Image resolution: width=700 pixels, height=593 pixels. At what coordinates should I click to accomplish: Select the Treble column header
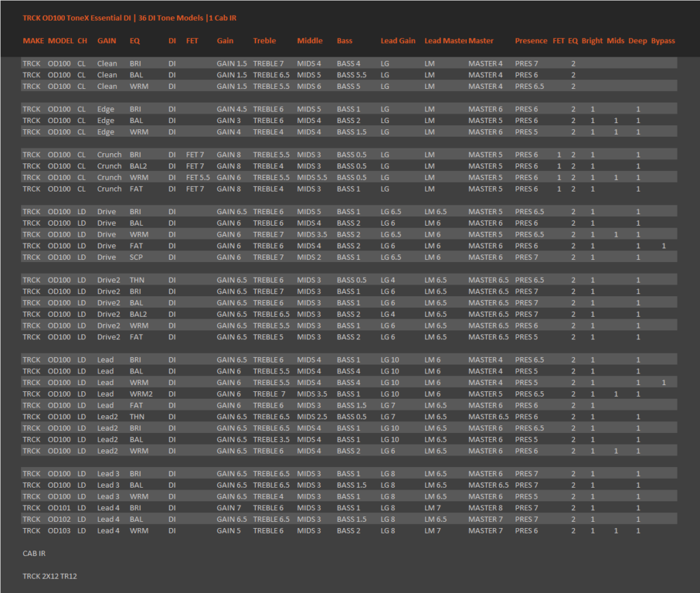point(265,40)
